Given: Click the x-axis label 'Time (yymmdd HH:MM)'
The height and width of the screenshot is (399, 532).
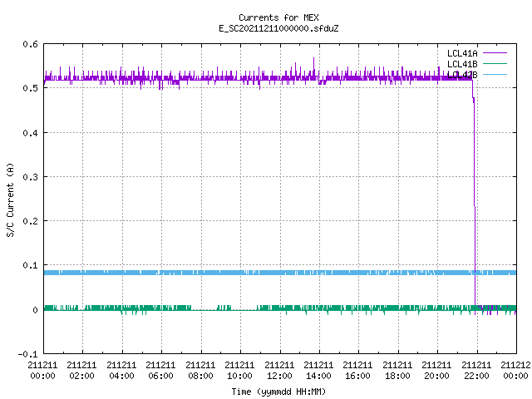Looking at the screenshot, I should tap(278, 392).
